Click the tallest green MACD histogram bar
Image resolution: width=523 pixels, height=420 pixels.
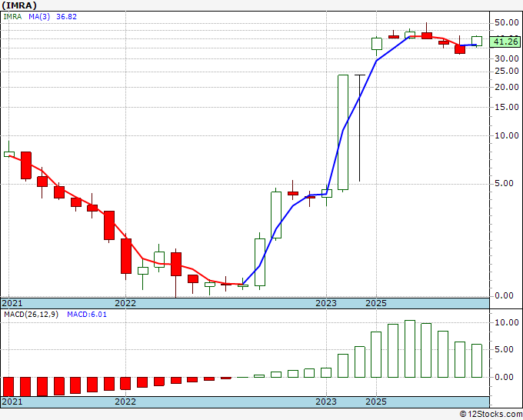(410, 348)
